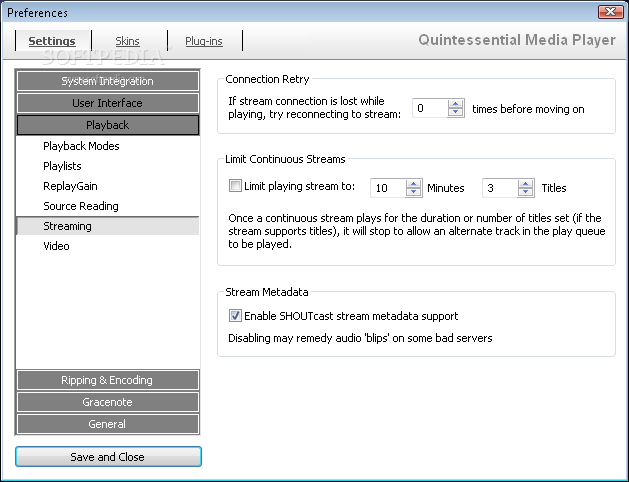Select Source Reading in the sidebar
629x482 pixels.
108,206
